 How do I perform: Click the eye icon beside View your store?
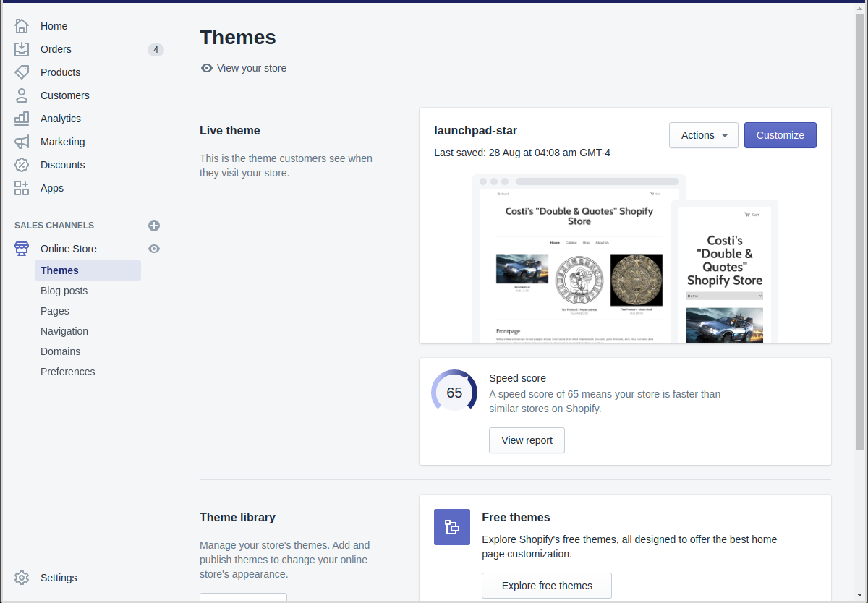click(207, 68)
